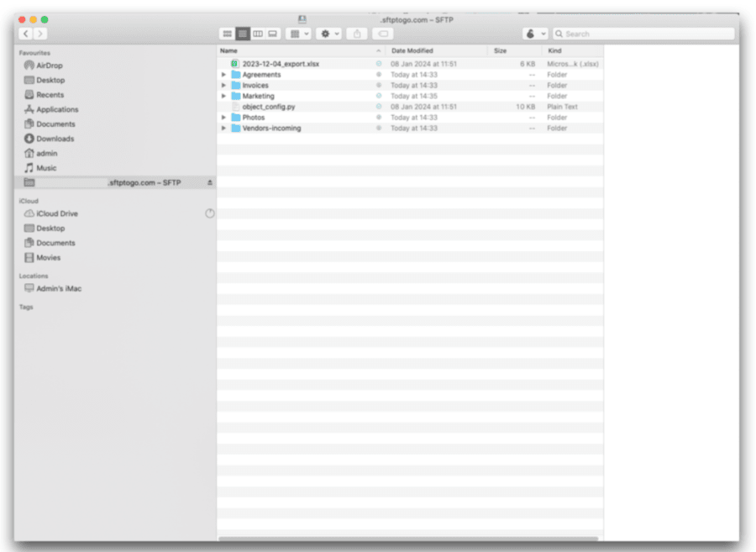Open the Share button
This screenshot has height=552, width=756.
[356, 34]
